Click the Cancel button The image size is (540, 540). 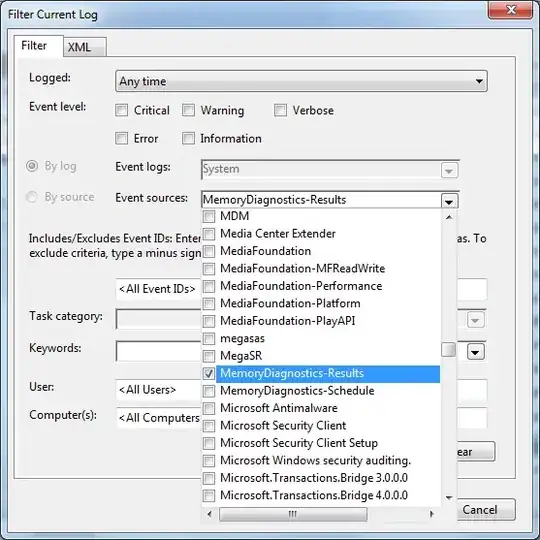[486, 510]
